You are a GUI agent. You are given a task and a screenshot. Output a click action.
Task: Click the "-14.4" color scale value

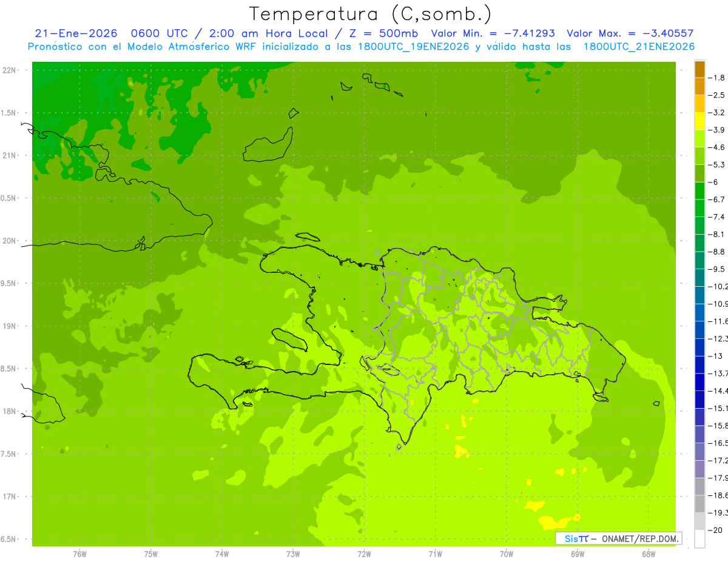[718, 391]
